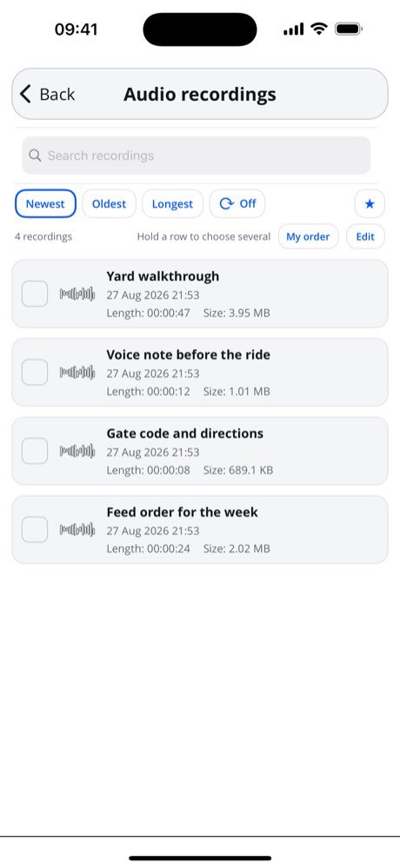
Task: Tap the waveform icon for Feed order for the week
Action: coord(77,530)
